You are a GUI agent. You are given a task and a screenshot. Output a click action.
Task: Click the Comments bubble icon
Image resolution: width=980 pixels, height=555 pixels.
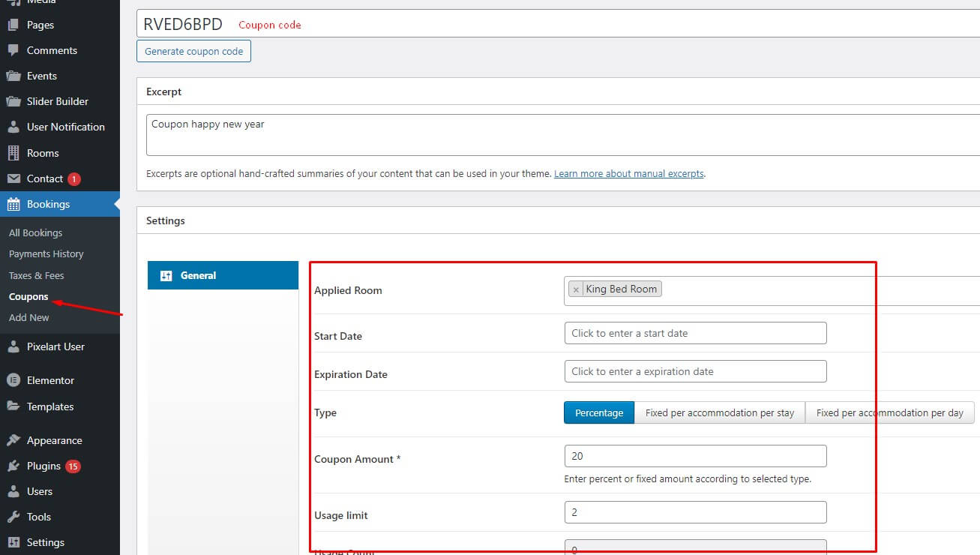pyautogui.click(x=13, y=50)
